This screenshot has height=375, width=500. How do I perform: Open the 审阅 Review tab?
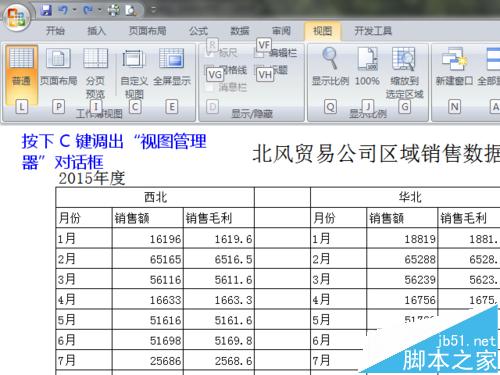pyautogui.click(x=281, y=31)
